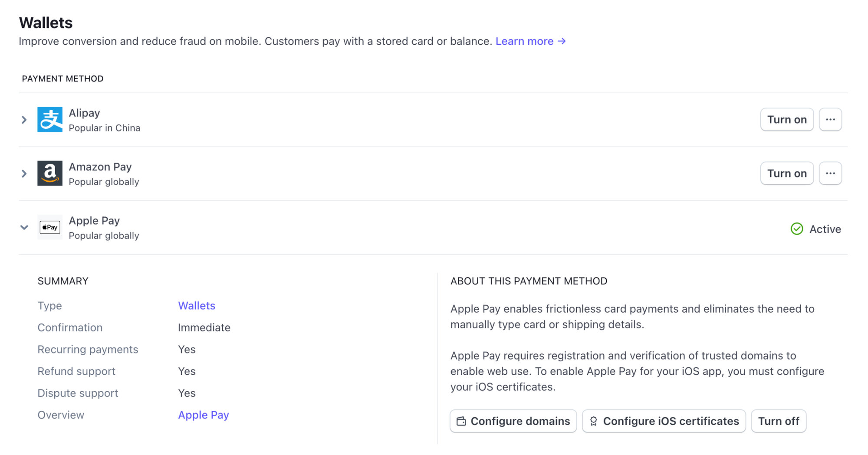Open Amazon Pay's three-dot menu
This screenshot has height=455, width=868.
click(830, 173)
